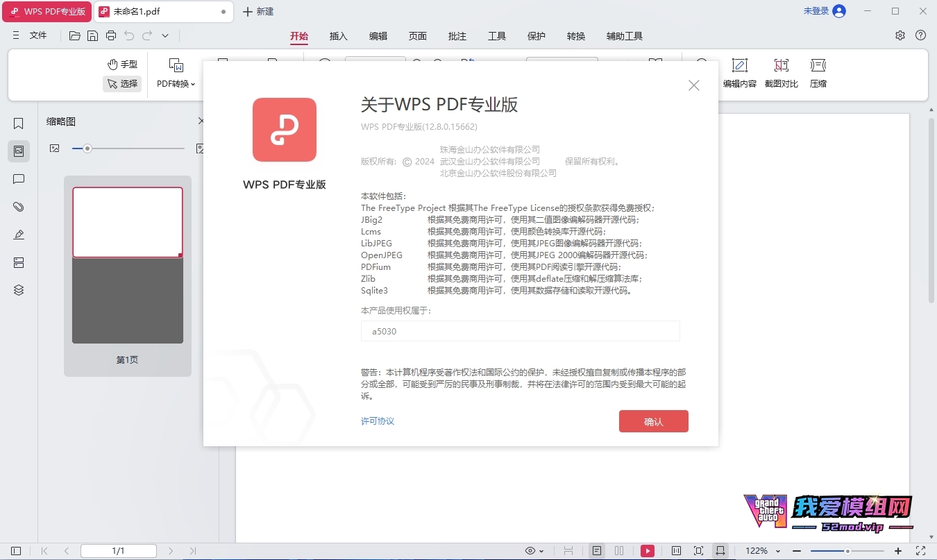937x560 pixels.
Task: Open the 122% zoom level dropdown
Action: click(763, 551)
